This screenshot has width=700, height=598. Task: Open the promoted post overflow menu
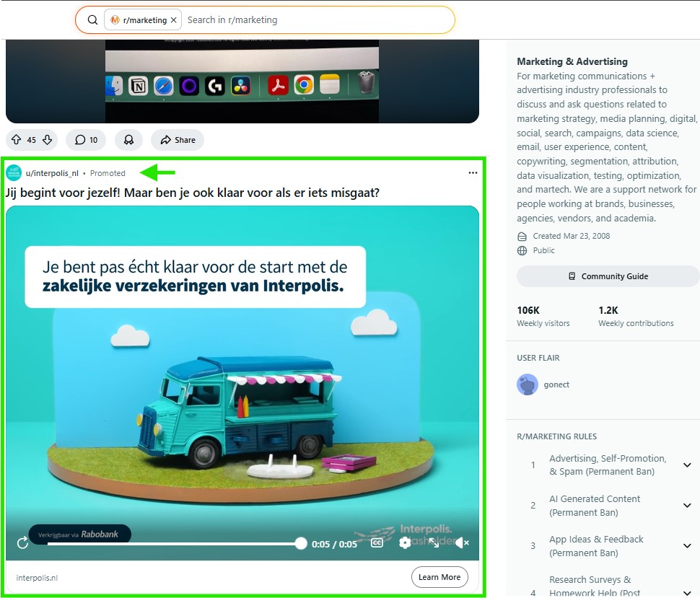(473, 172)
